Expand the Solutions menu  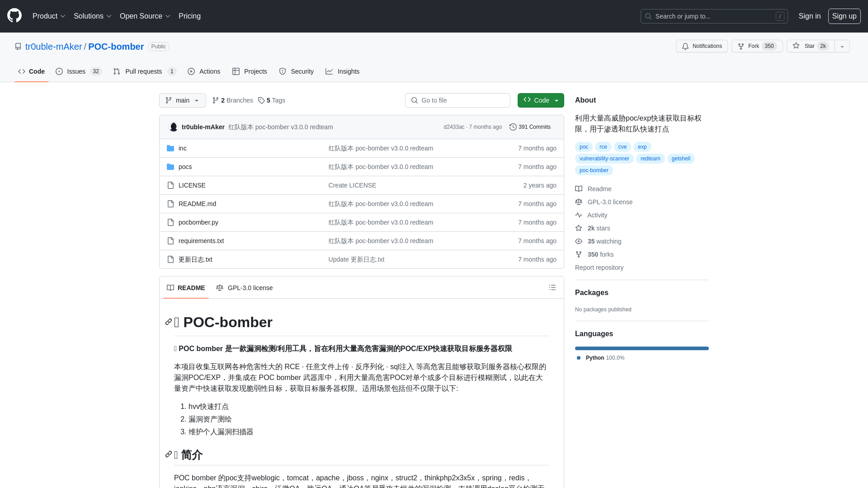[x=93, y=16]
